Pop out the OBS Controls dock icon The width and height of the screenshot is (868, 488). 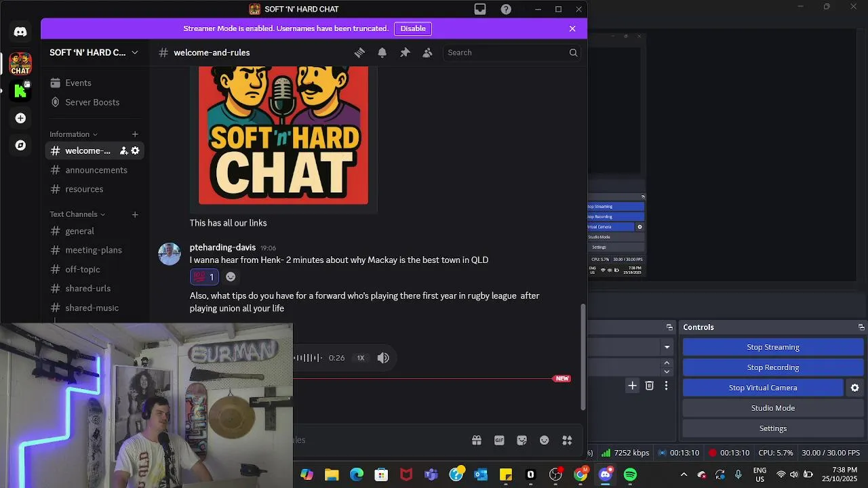(861, 327)
